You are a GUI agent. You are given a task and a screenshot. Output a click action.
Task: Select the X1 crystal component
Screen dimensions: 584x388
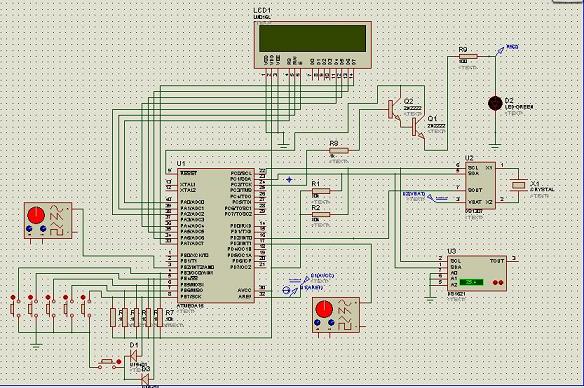click(x=518, y=185)
